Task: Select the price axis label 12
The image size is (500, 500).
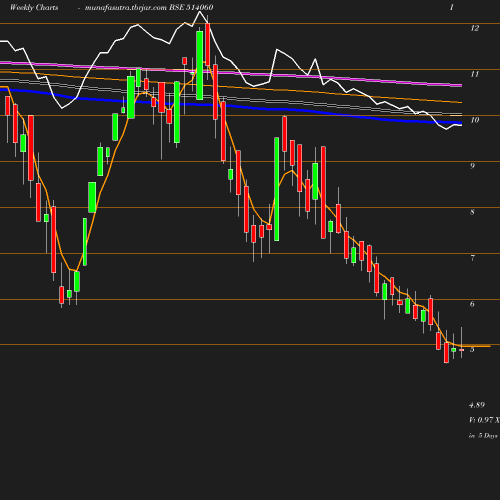Action: pos(475,28)
